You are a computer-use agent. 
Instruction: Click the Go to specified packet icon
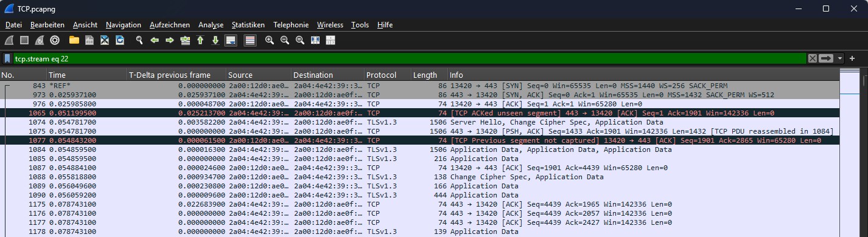185,40
